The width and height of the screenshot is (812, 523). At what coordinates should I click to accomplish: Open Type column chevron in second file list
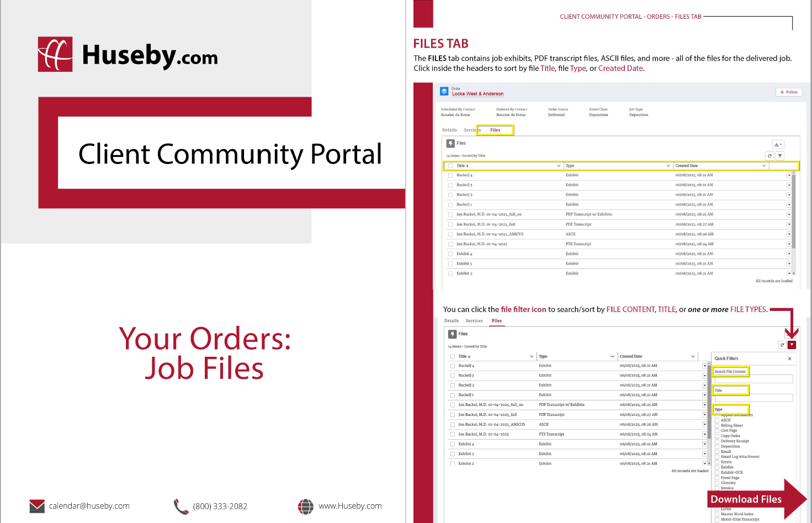(x=612, y=357)
